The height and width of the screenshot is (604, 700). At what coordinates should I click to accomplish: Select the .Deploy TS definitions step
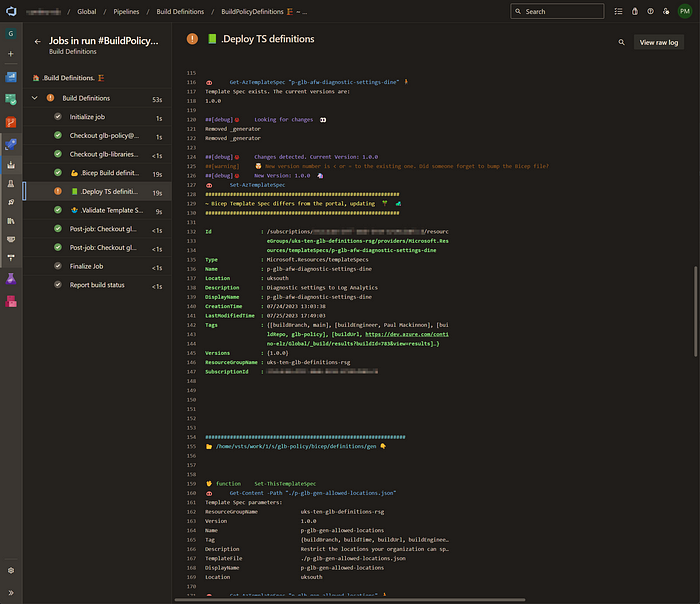97,192
